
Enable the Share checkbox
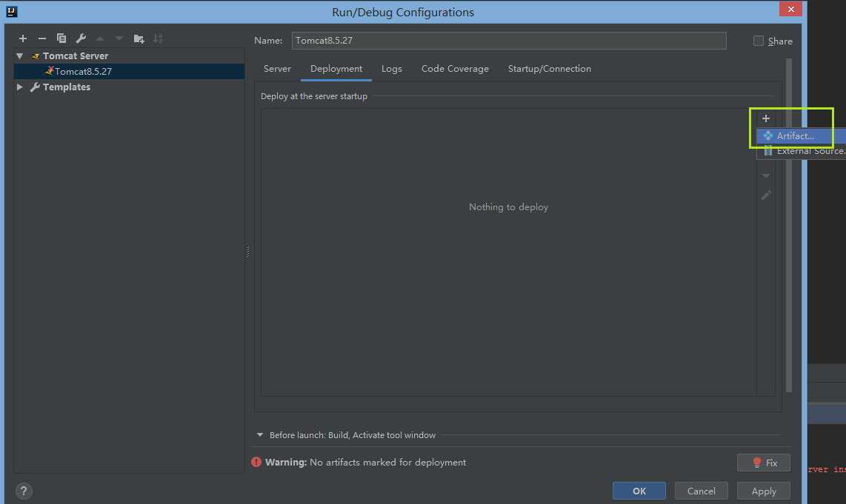(759, 41)
